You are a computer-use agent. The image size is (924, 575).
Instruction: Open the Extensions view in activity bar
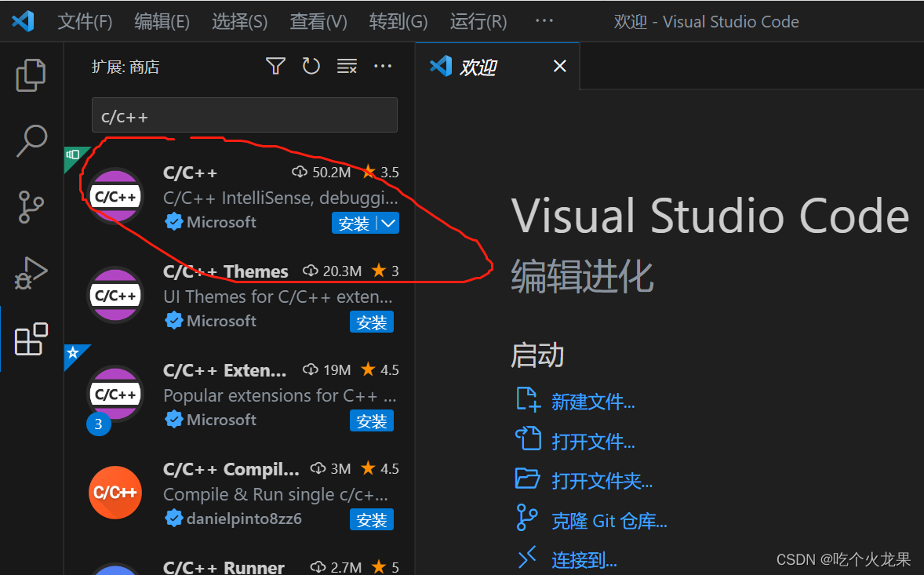pos(31,339)
